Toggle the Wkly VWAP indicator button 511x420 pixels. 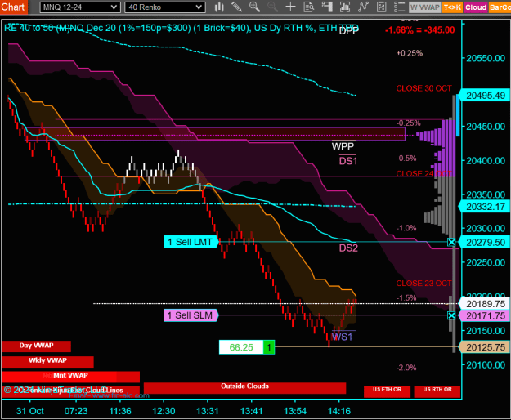click(47, 361)
